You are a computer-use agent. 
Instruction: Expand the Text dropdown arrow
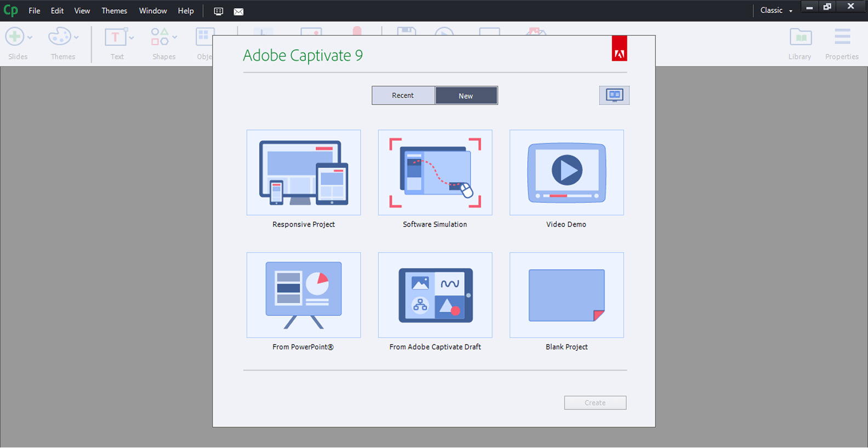coord(132,37)
